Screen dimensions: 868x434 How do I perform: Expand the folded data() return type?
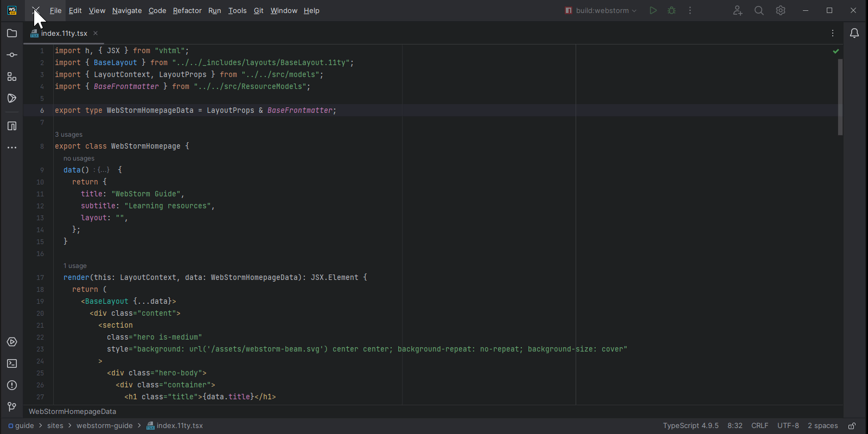[x=103, y=170]
